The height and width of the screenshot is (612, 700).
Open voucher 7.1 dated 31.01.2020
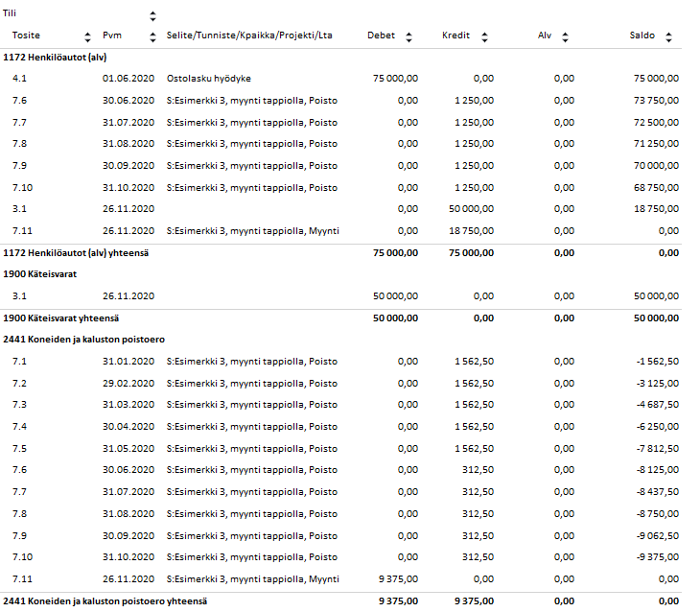19,362
